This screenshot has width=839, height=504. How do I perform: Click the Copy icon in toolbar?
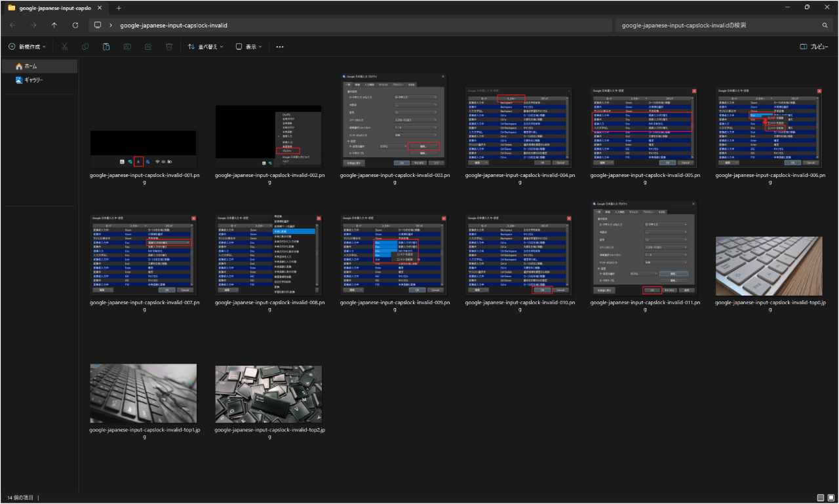tap(85, 47)
